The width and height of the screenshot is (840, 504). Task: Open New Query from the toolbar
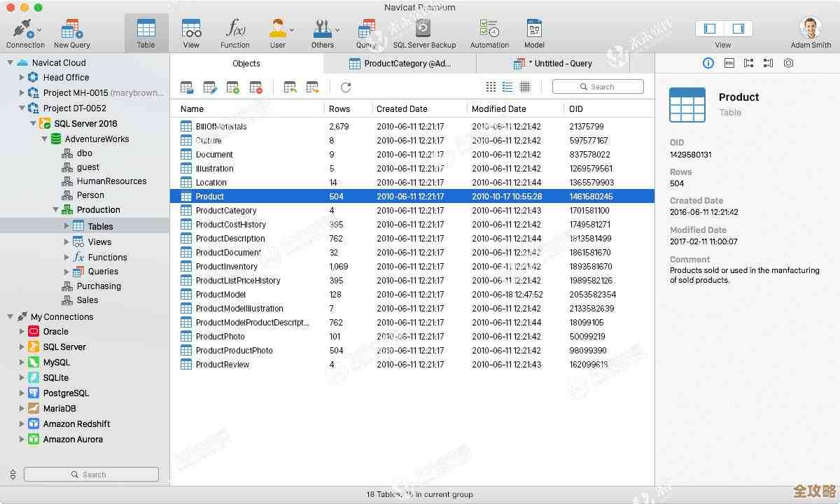71,30
